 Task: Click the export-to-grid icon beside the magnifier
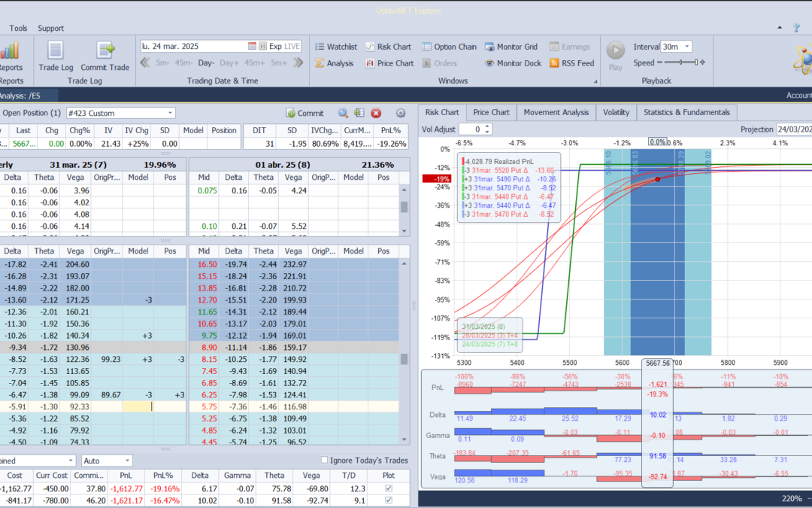click(359, 113)
